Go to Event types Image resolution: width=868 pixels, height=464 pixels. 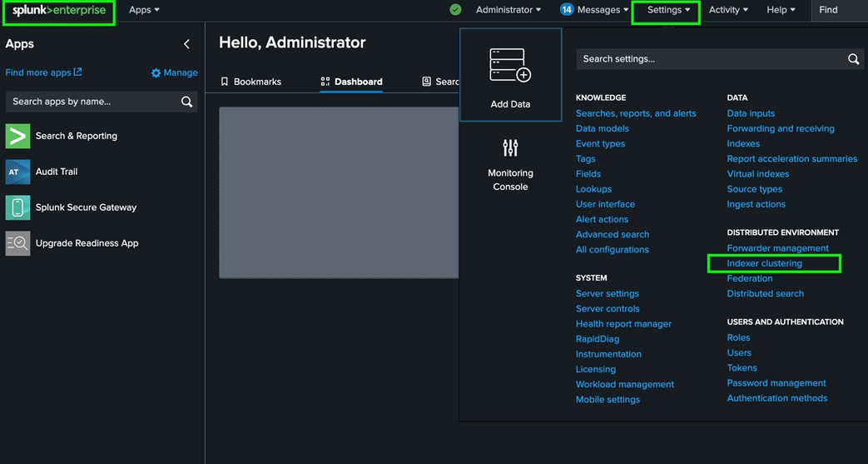tap(600, 143)
